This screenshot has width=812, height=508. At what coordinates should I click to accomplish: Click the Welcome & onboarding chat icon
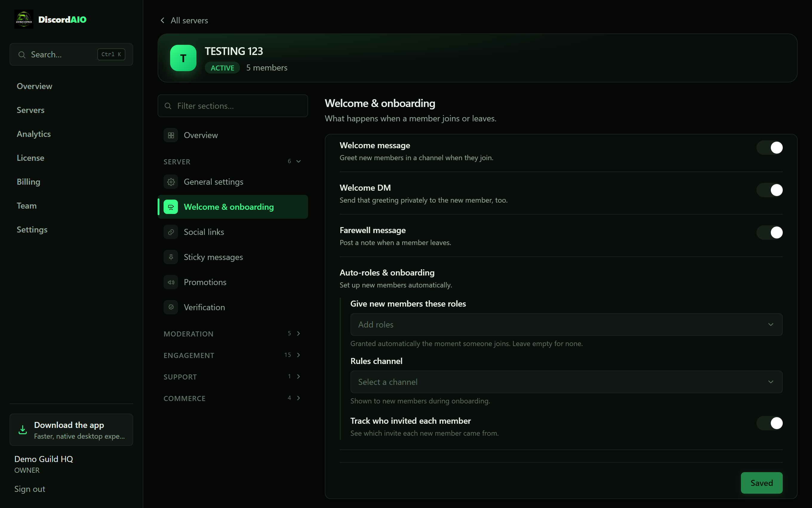171,207
